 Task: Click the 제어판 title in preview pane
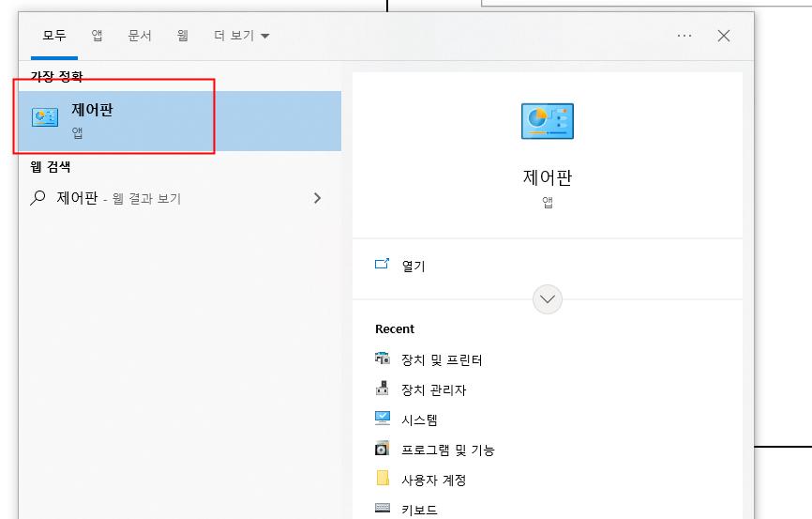click(548, 177)
